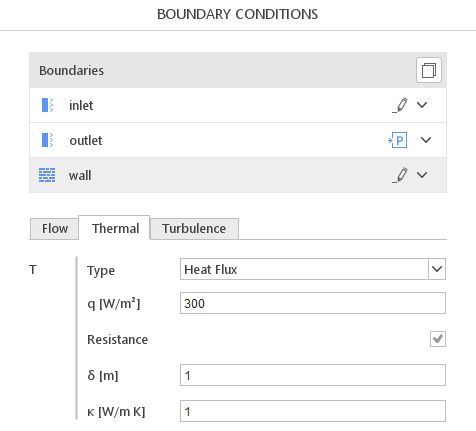Select the outlet boundary row
This screenshot has height=431, width=476.
pyautogui.click(x=238, y=140)
